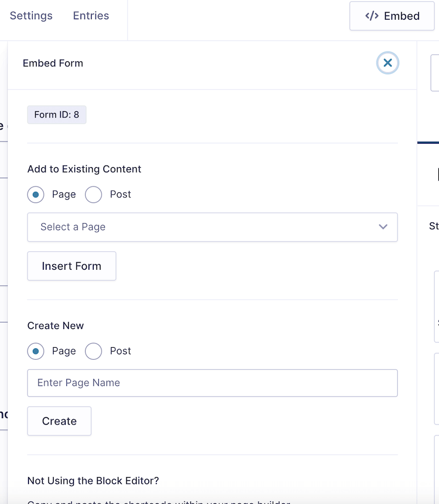The image size is (439, 504).
Task: Select Page under Add to Existing Content
Action: click(x=36, y=195)
